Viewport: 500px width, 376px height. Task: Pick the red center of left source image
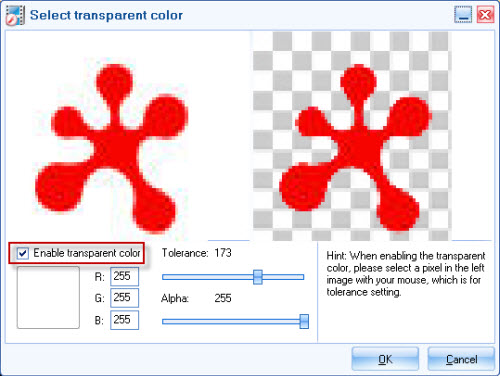click(x=115, y=147)
